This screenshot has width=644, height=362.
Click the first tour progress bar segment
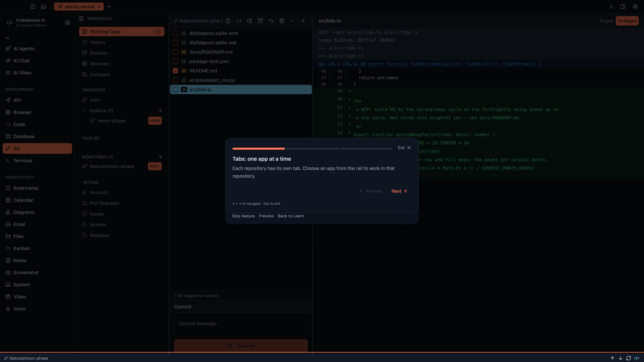(258, 149)
